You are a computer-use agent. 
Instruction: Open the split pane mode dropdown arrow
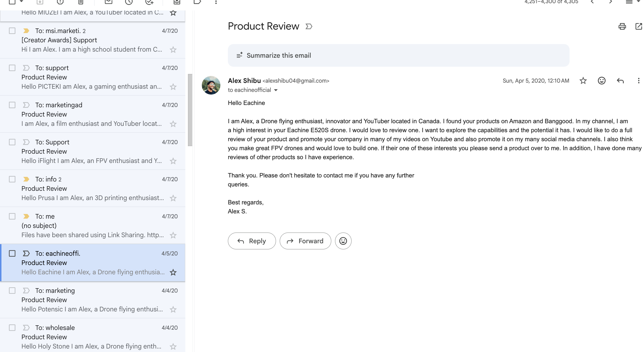click(638, 2)
